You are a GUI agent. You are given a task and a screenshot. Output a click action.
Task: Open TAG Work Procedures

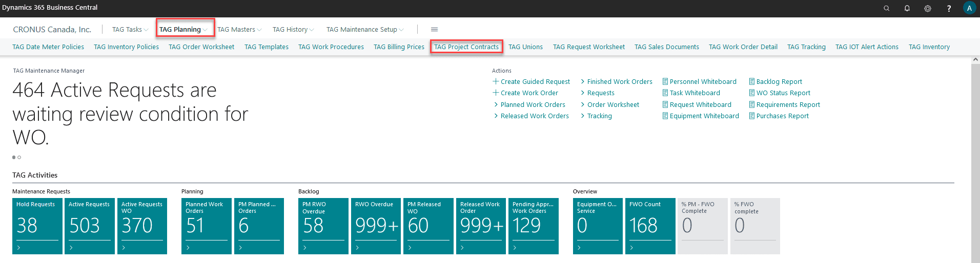pyautogui.click(x=331, y=47)
